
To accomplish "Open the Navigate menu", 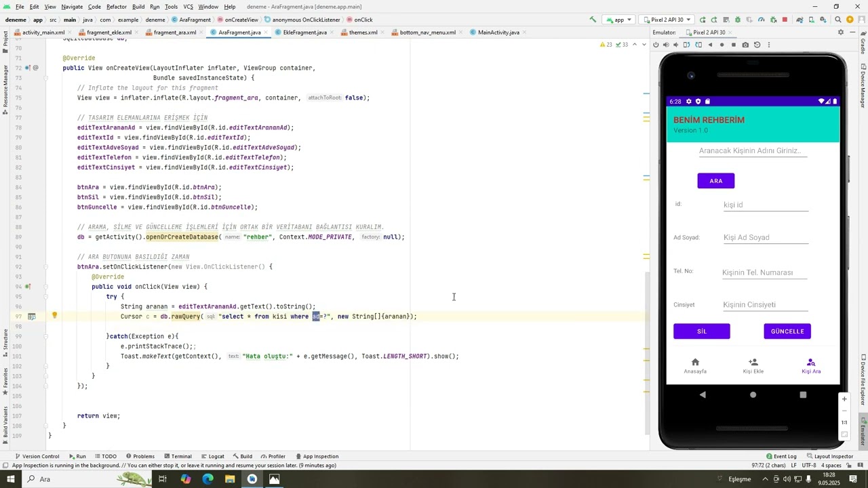I will 72,7.
